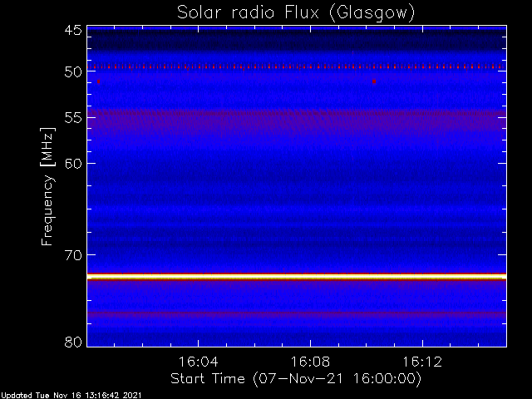532x399 pixels.
Task: Click the x-axis label "Start Time (07-Nov-21 16:00:00)"
Action: pyautogui.click(x=296, y=379)
